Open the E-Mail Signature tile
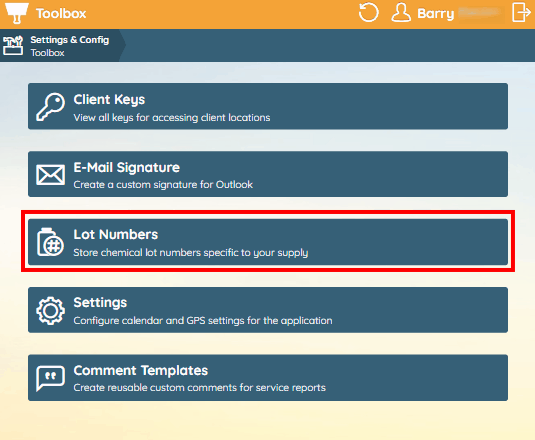 tap(268, 174)
